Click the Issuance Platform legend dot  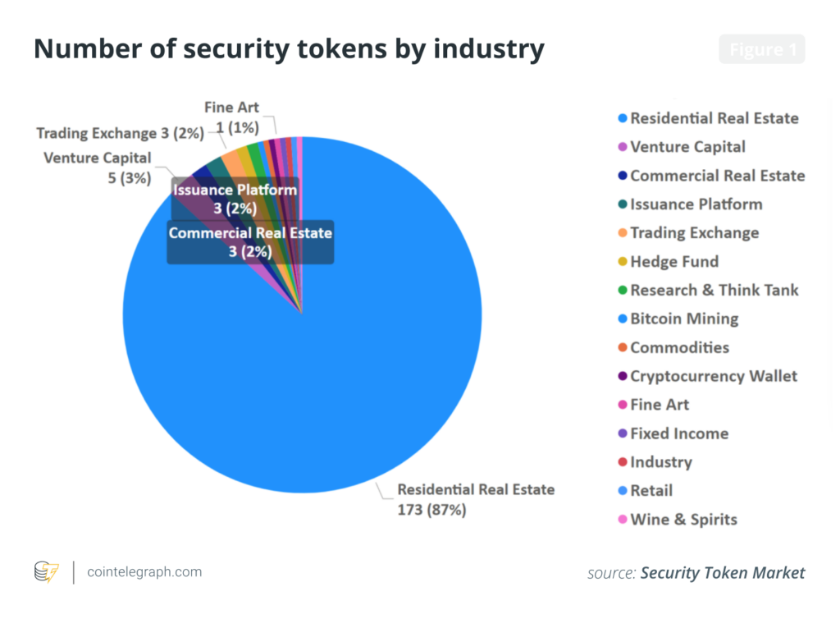pyautogui.click(x=623, y=204)
